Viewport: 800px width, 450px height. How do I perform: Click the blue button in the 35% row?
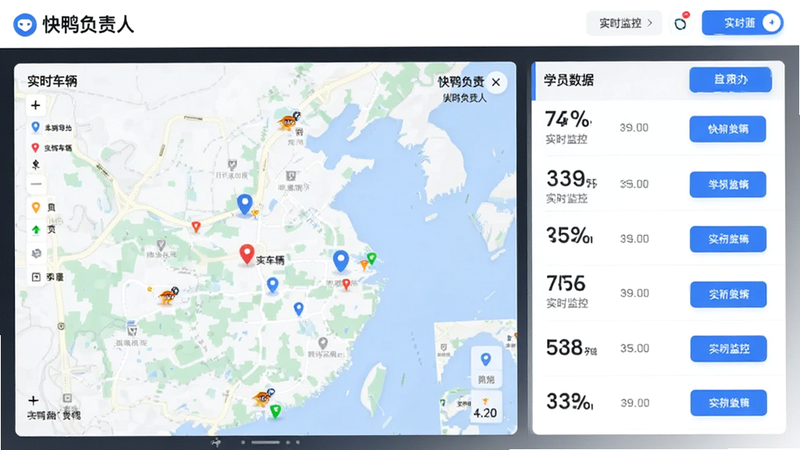728,239
